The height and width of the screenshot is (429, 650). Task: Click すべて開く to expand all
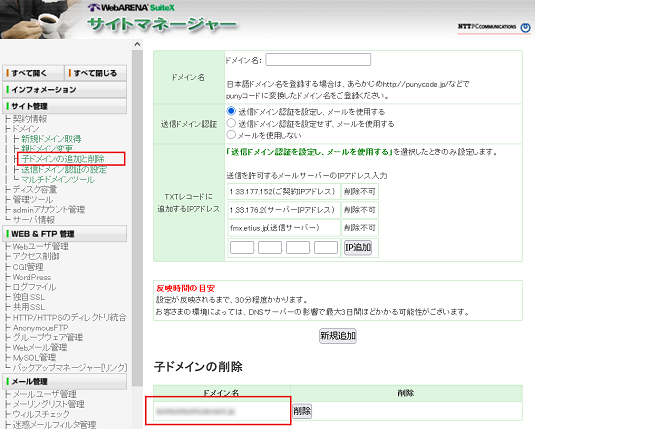(x=33, y=73)
